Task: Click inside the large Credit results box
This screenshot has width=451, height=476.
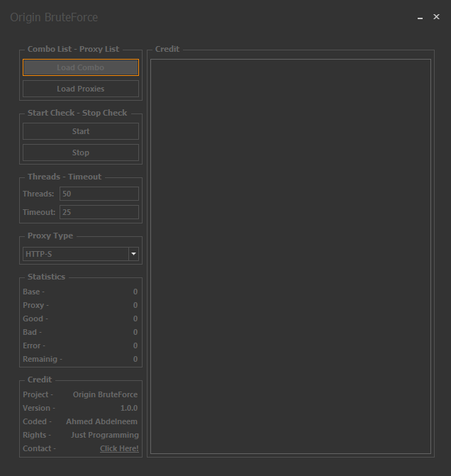Action: (291, 257)
